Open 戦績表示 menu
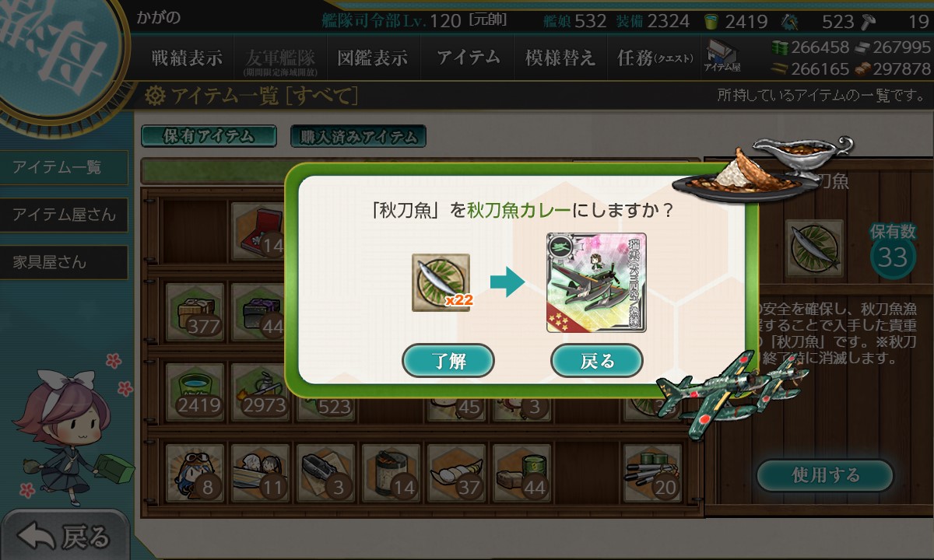Viewport: 934px width, 560px height. click(x=187, y=58)
